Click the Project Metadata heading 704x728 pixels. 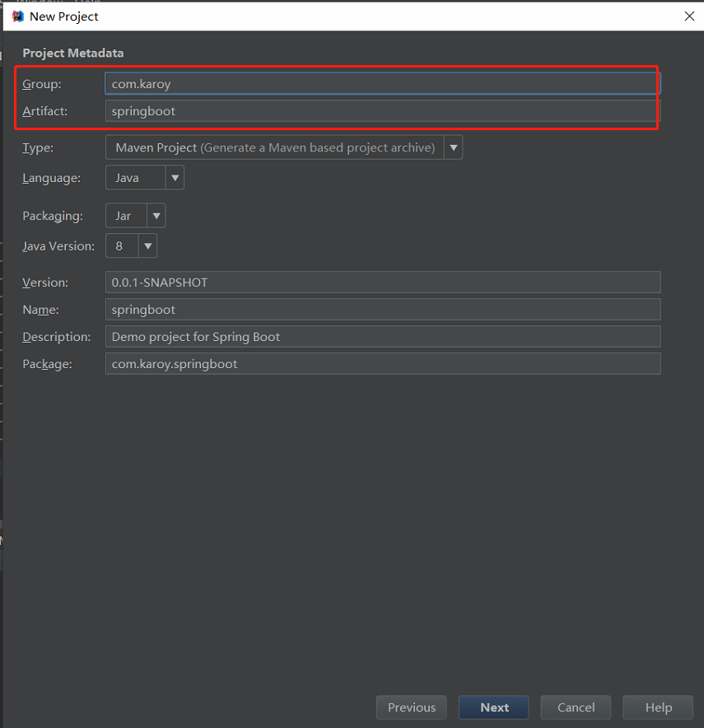[x=73, y=54]
